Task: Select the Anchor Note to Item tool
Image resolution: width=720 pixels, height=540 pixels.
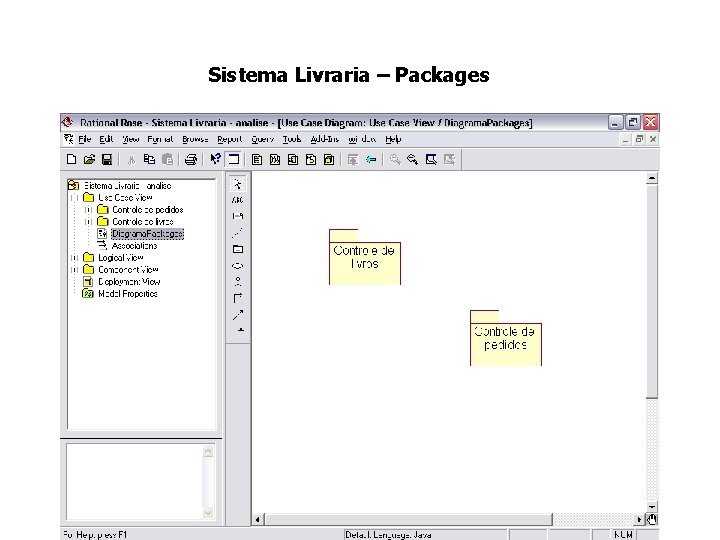Action: click(238, 233)
